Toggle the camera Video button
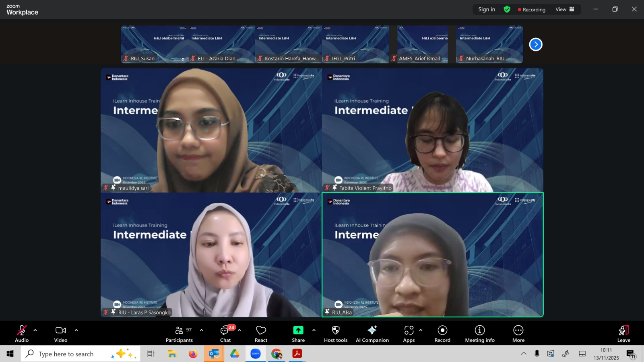The width and height of the screenshot is (644, 362). coord(61,334)
